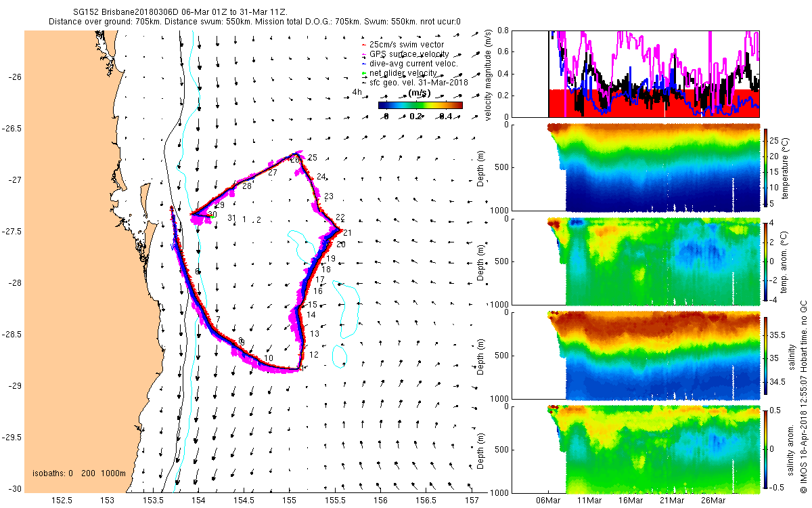Image resolution: width=812 pixels, height=508 pixels.
Task: Click the orange land area on the map
Action: click(81, 271)
